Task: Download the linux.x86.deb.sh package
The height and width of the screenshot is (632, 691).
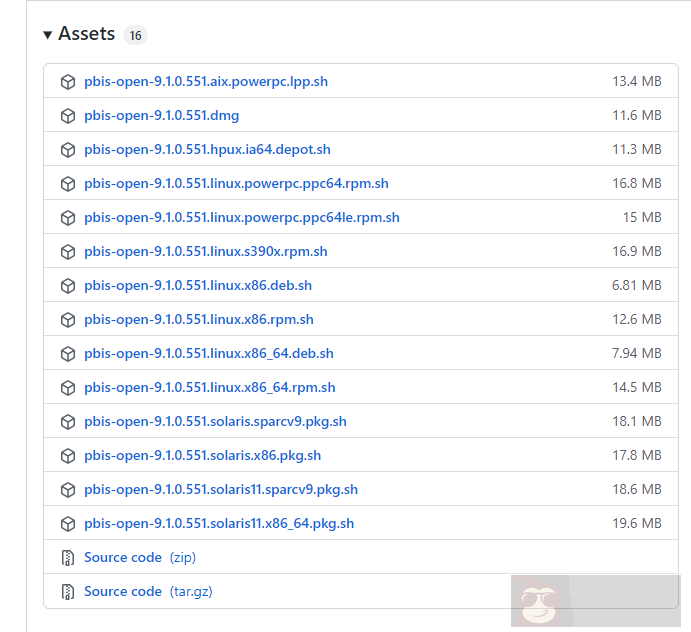Action: coord(198,285)
